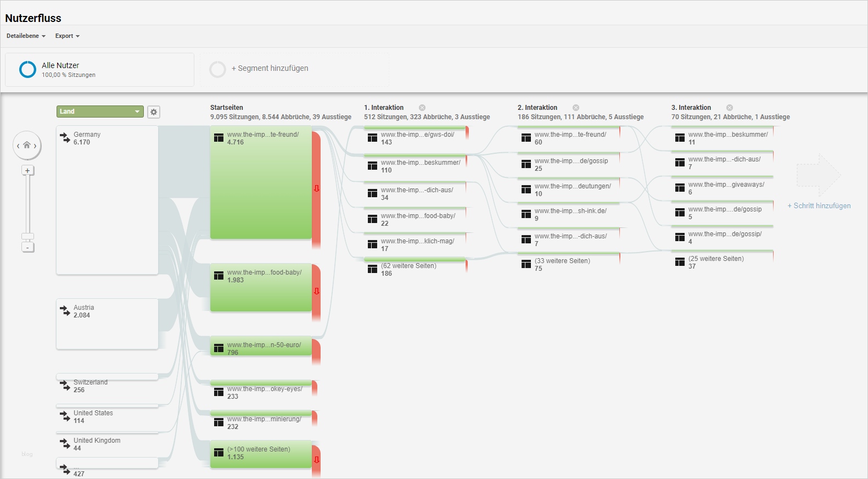Click the arrow icon beside United States

pos(64,417)
